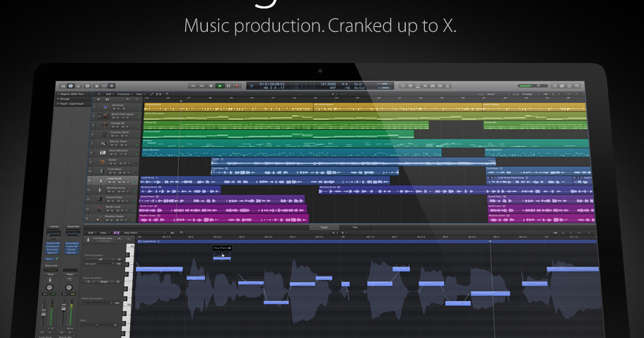Expand the Track: Lead Vocal disclosure triangle
The height and width of the screenshot is (338, 644).
(59, 104)
